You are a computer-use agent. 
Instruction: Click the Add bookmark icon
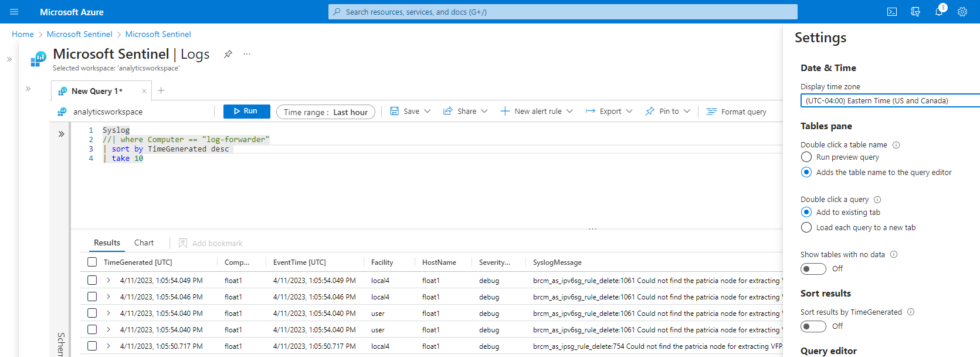pos(183,243)
